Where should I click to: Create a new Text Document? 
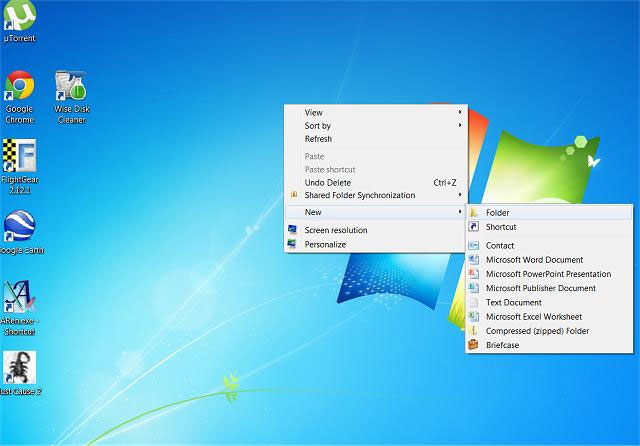click(513, 302)
